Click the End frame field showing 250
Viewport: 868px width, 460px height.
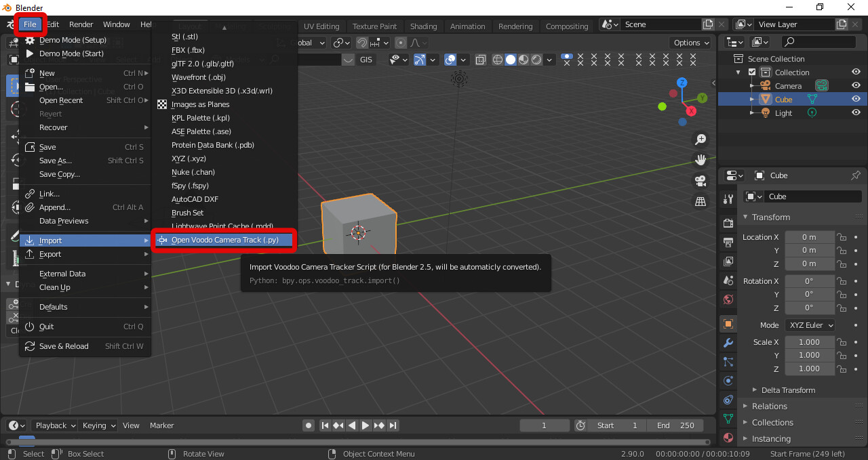(x=675, y=425)
